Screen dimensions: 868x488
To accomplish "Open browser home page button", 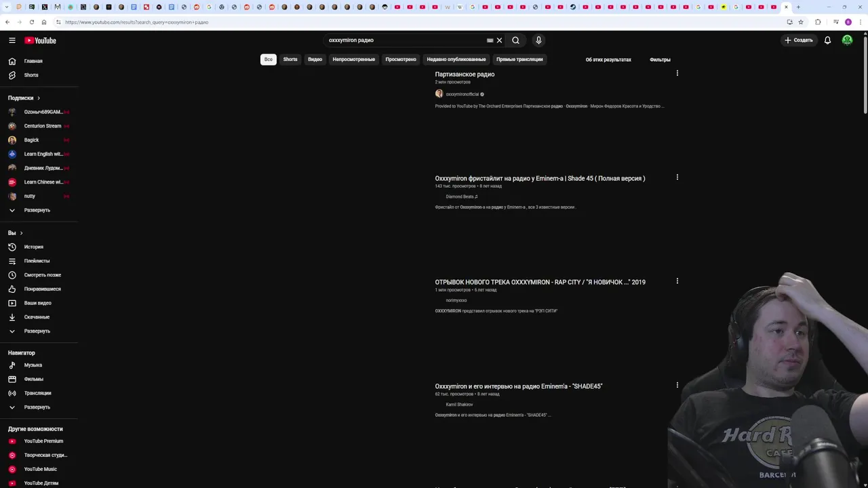I will point(43,22).
